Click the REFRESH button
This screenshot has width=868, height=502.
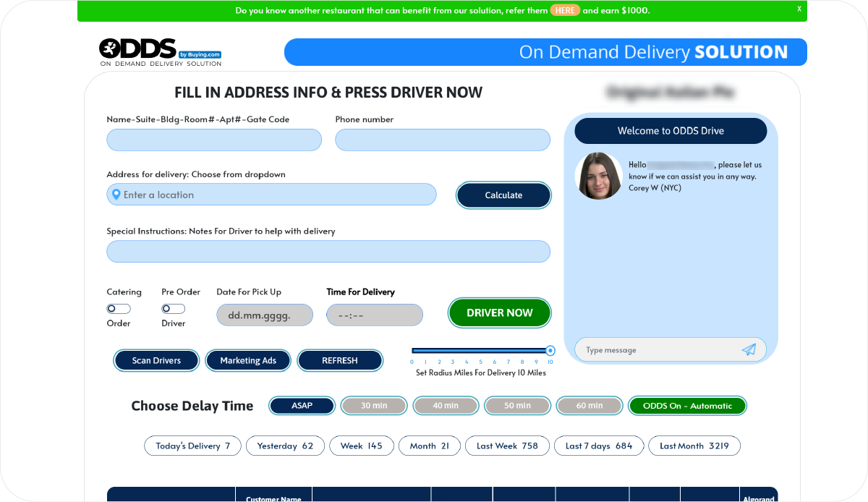click(340, 361)
